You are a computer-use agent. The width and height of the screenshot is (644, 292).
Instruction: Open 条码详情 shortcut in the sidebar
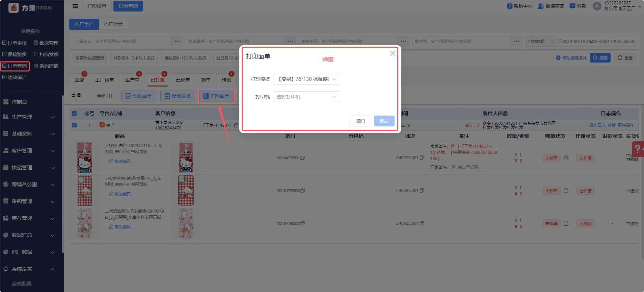point(46,66)
